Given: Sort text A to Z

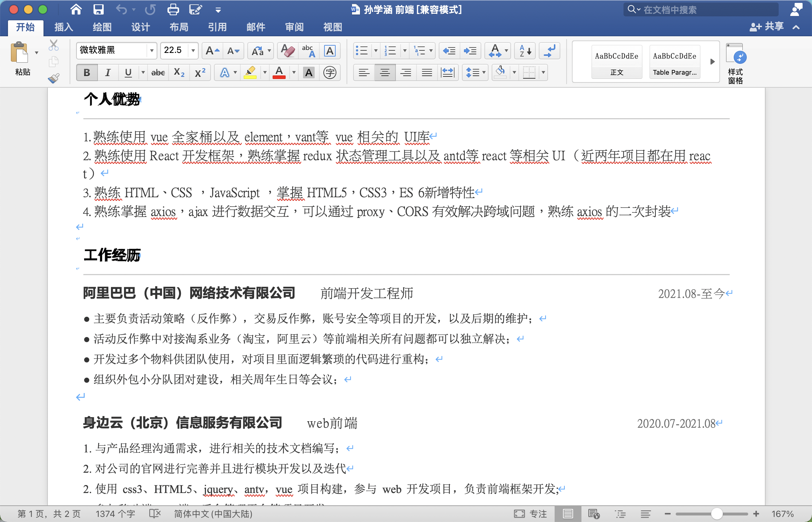Looking at the screenshot, I should click(525, 51).
